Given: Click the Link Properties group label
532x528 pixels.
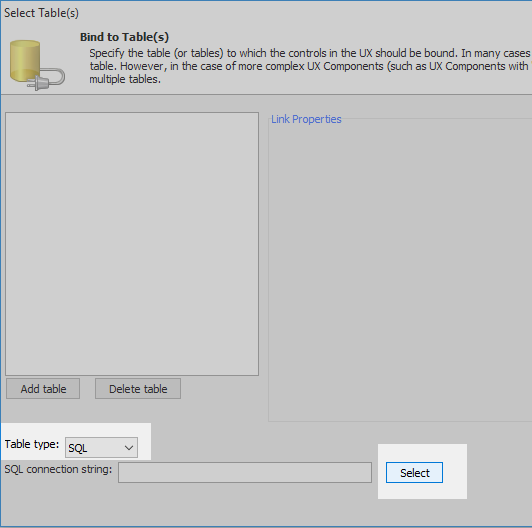Looking at the screenshot, I should (x=306, y=119).
